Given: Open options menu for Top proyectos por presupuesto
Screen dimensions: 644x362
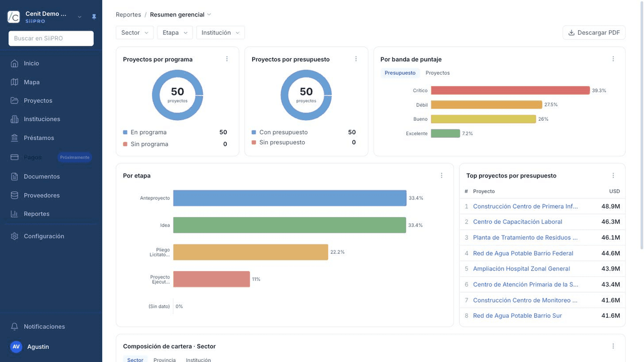Looking at the screenshot, I should [x=613, y=175].
